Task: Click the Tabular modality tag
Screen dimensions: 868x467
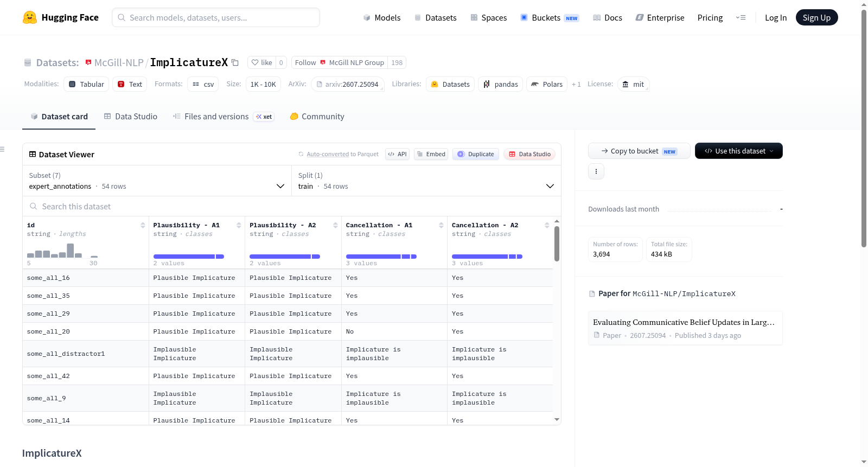Action: coord(86,84)
